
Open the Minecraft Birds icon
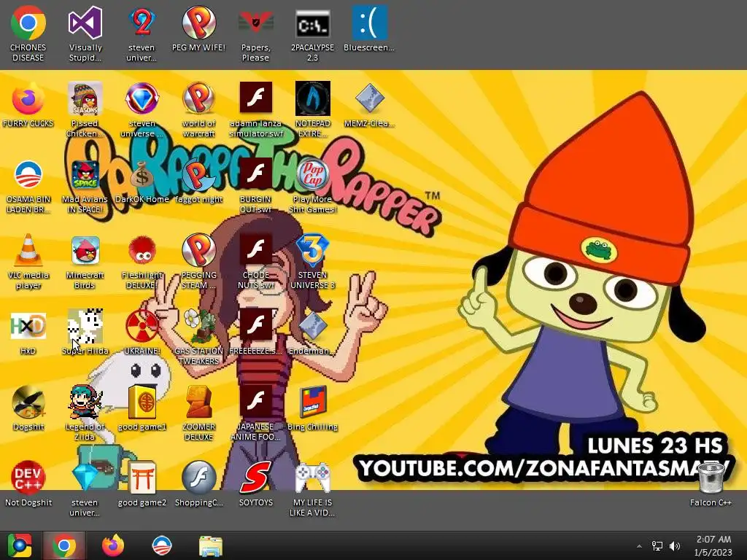(x=85, y=251)
